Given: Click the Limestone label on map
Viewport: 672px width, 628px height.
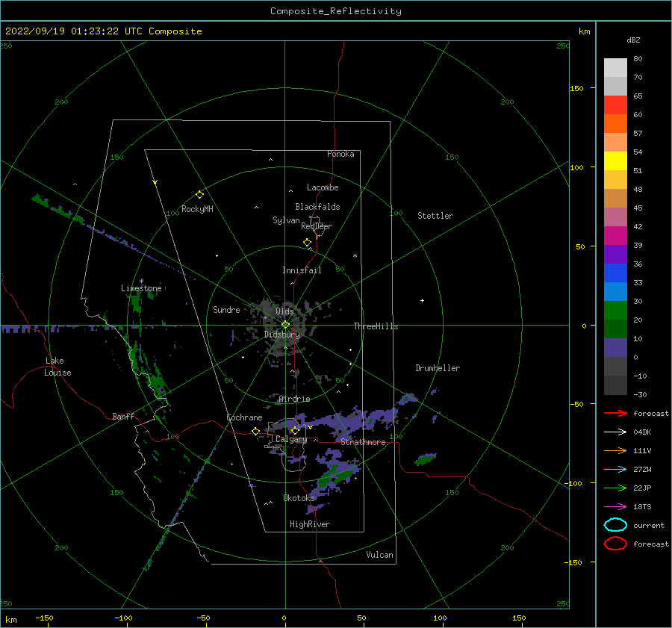Looking at the screenshot, I should click(141, 288).
